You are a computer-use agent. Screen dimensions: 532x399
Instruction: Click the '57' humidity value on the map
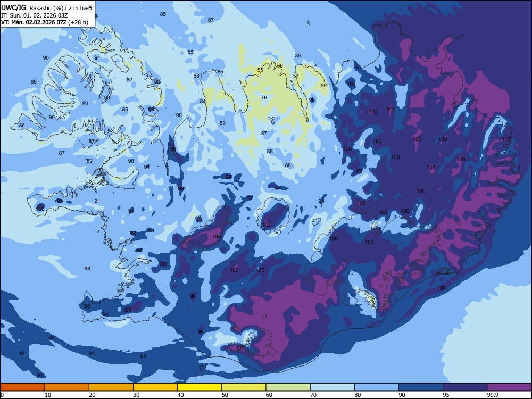tap(296, 76)
